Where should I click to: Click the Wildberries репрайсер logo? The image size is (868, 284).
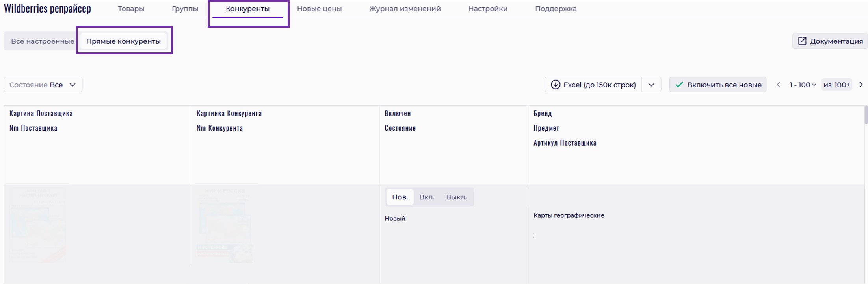tap(47, 9)
